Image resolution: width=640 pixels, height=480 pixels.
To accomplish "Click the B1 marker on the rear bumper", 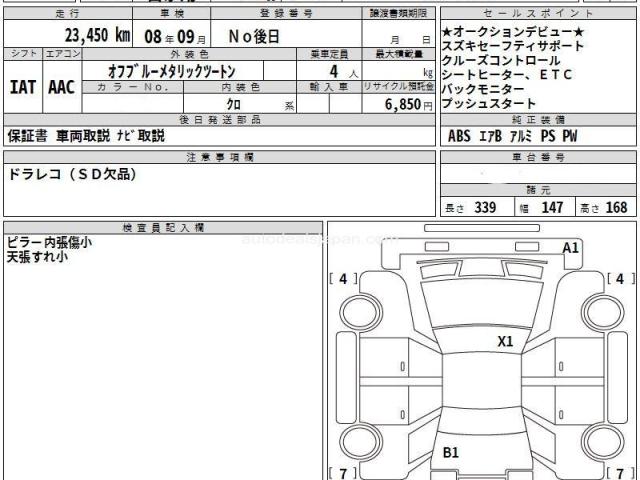I will pos(451,453).
